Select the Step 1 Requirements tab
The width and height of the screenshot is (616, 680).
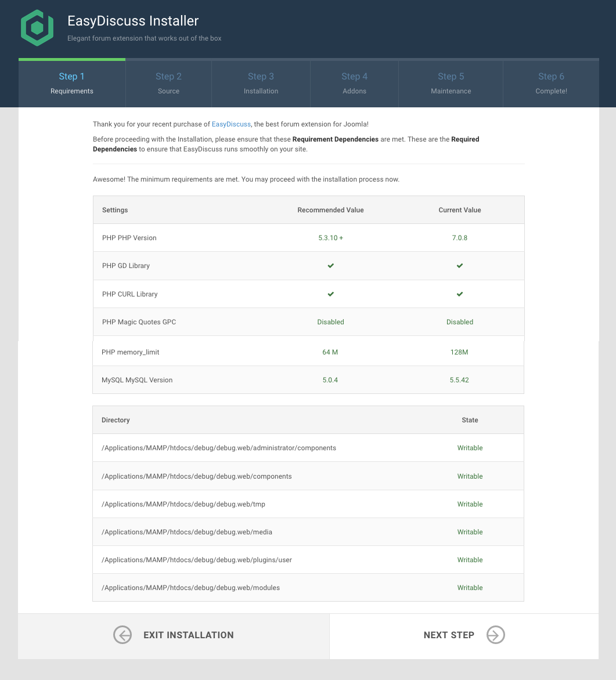[72, 83]
